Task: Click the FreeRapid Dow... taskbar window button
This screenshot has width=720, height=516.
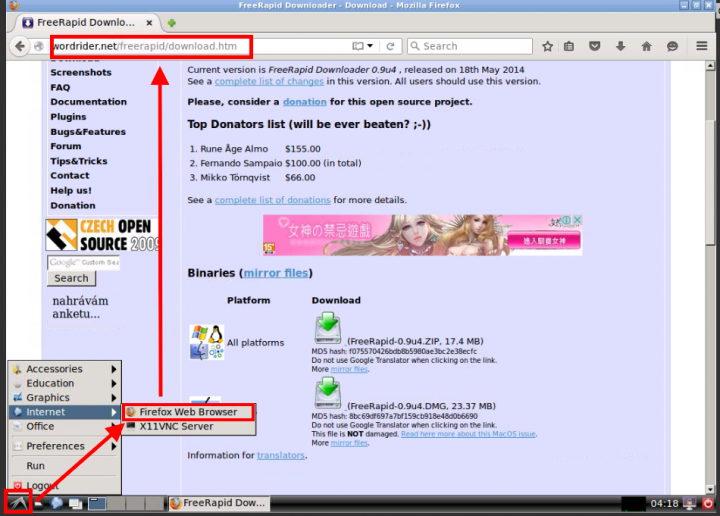Action: tap(219, 503)
